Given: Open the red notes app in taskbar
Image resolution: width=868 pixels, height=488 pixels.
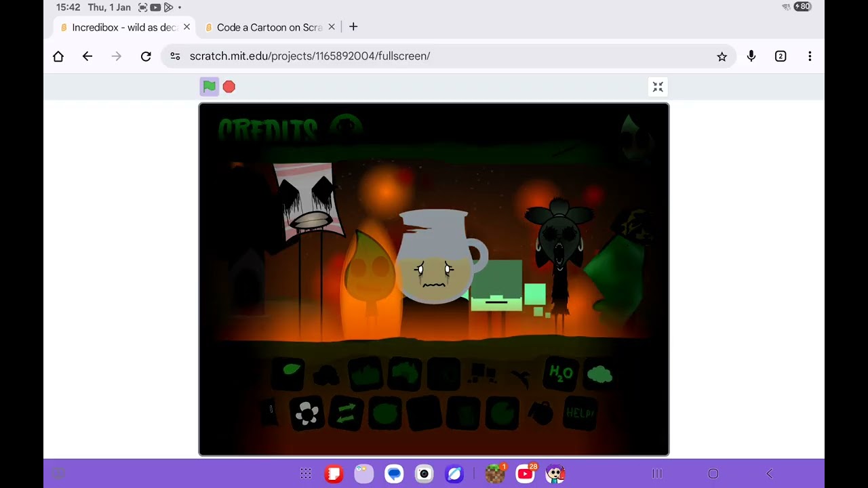Looking at the screenshot, I should pyautogui.click(x=334, y=474).
